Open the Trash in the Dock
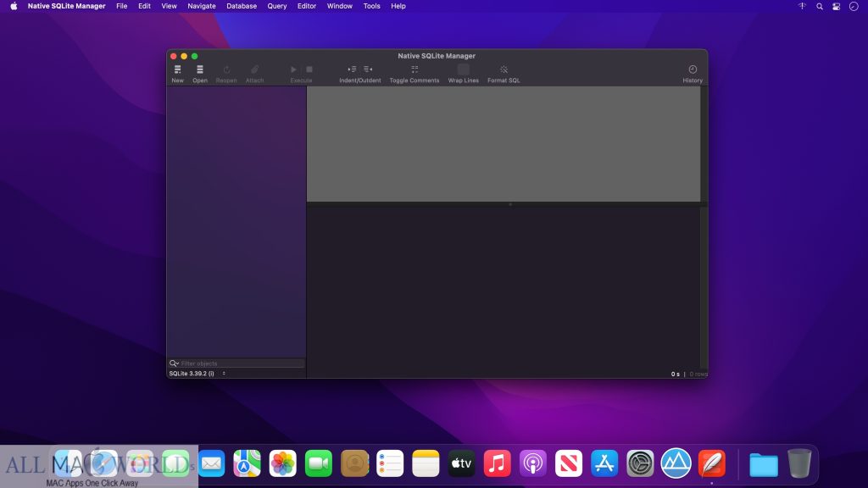The height and width of the screenshot is (488, 868). [x=799, y=463]
